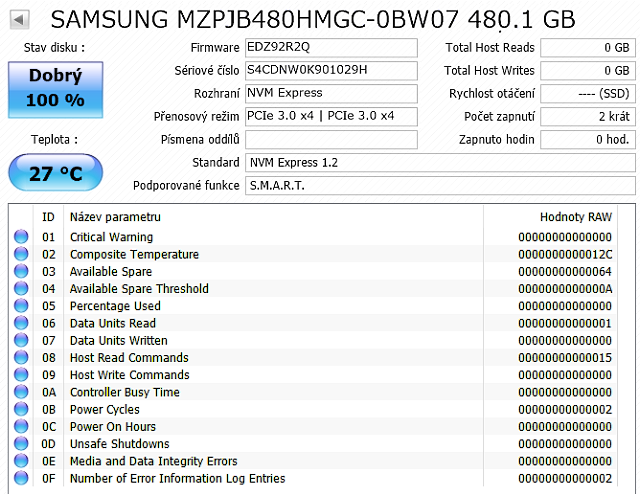Select the Critical Warning parameter name
The image size is (640, 494).
[x=111, y=237]
